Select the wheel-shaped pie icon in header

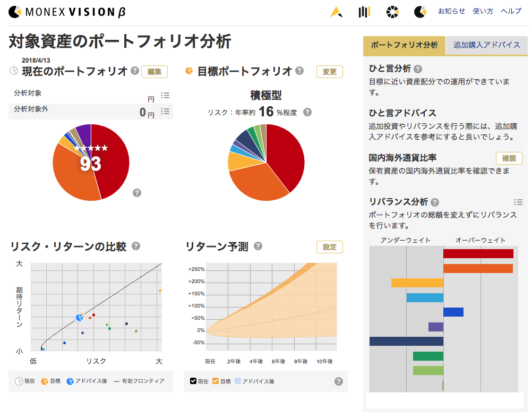coord(392,11)
